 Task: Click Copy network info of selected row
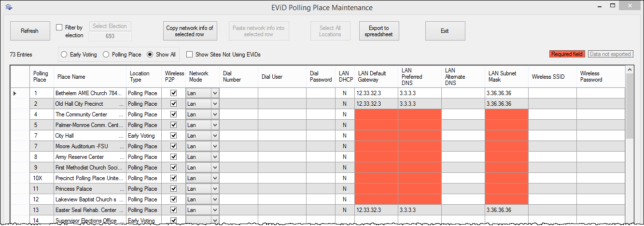(189, 31)
